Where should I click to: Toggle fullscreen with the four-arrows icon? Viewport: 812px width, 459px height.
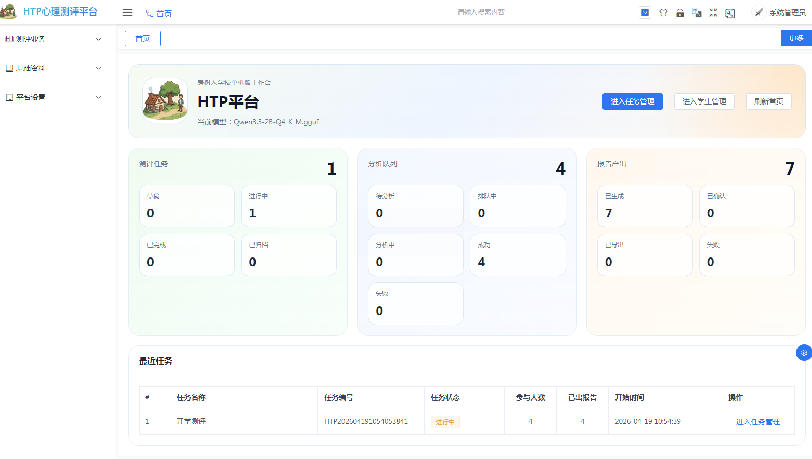click(714, 13)
